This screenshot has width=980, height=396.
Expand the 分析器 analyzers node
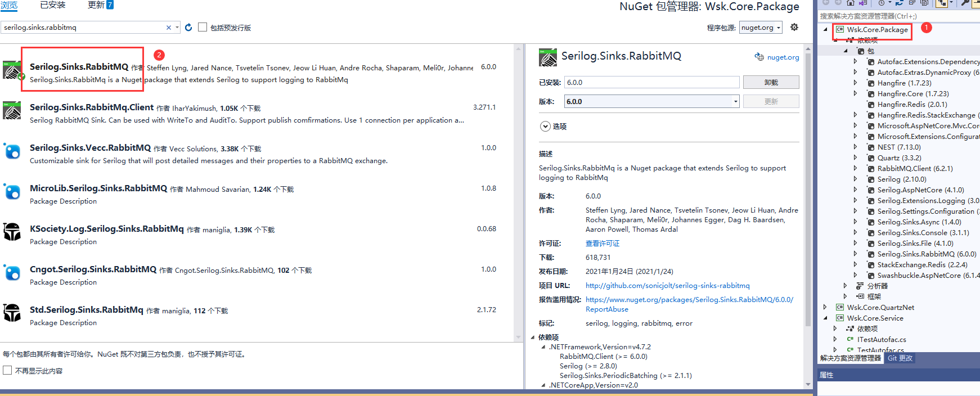pos(846,286)
